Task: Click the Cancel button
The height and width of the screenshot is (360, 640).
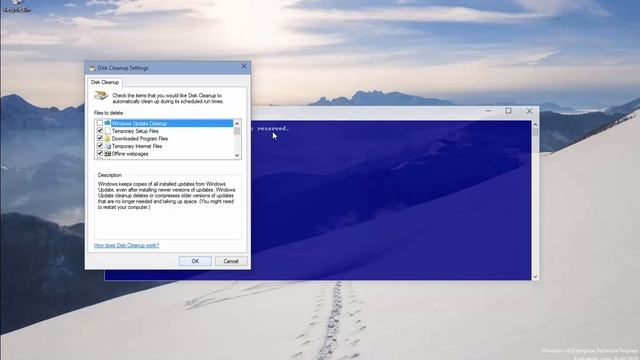Action: [231, 261]
